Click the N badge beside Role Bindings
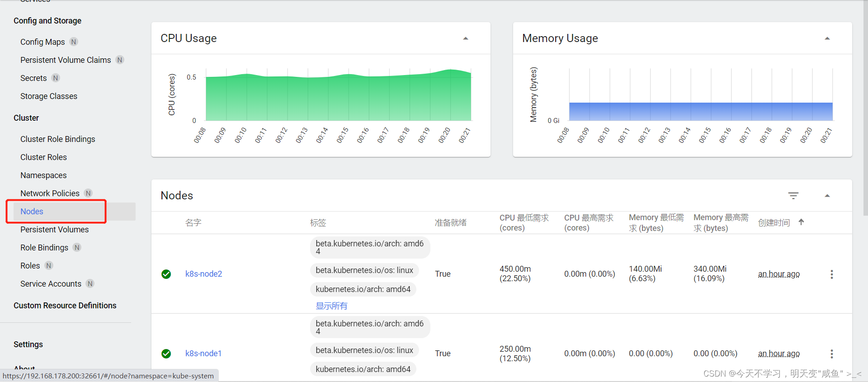 (77, 247)
